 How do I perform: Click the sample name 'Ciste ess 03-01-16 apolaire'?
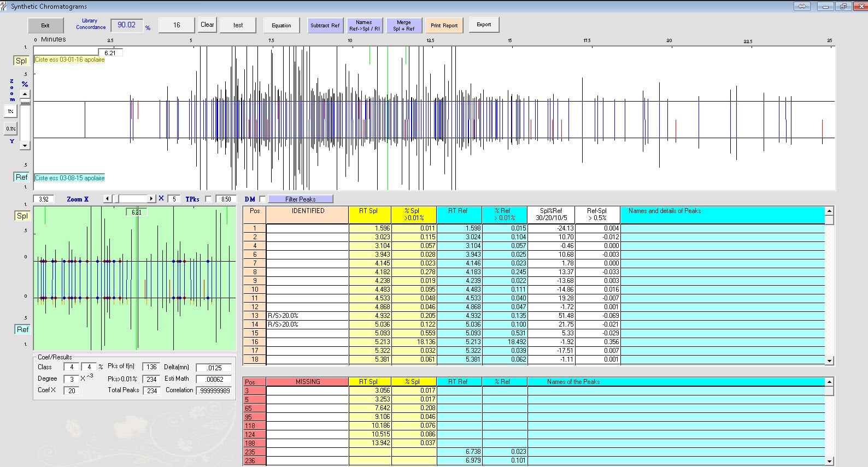[70, 60]
